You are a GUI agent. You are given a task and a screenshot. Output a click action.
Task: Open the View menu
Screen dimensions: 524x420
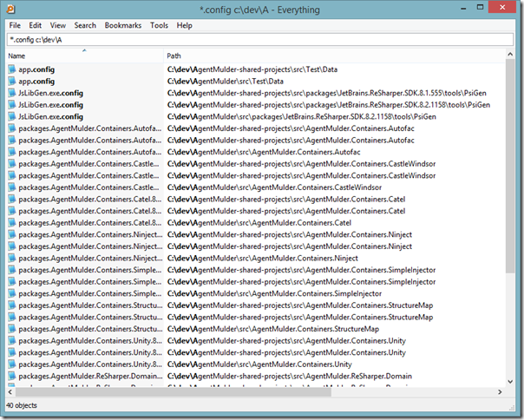(58, 25)
